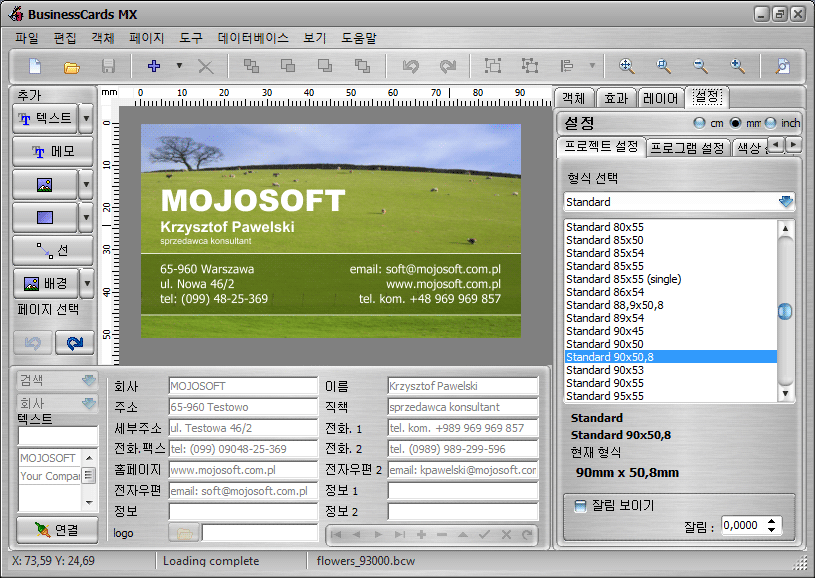Open a file with the folder icon

click(71, 67)
